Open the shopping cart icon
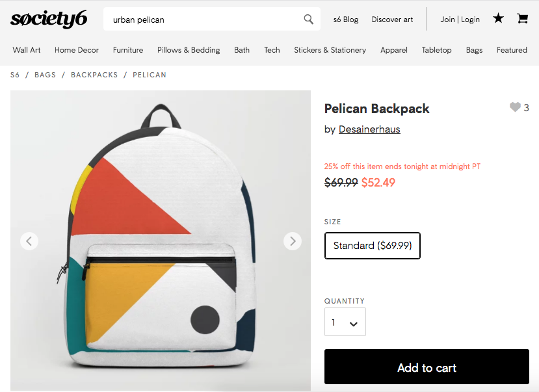Image resolution: width=539 pixels, height=392 pixels. pos(522,19)
